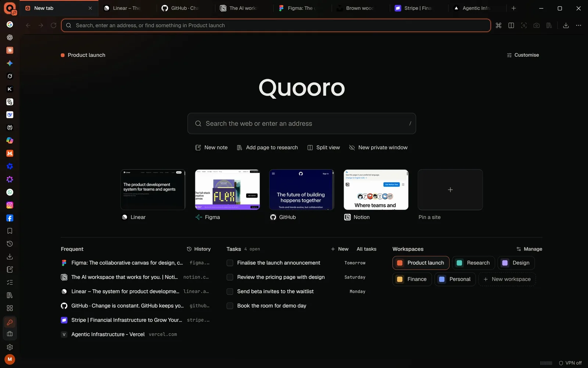Screen dimensions: 588x368
Task: Open the toolbar downloads icon
Action: [x=566, y=25]
